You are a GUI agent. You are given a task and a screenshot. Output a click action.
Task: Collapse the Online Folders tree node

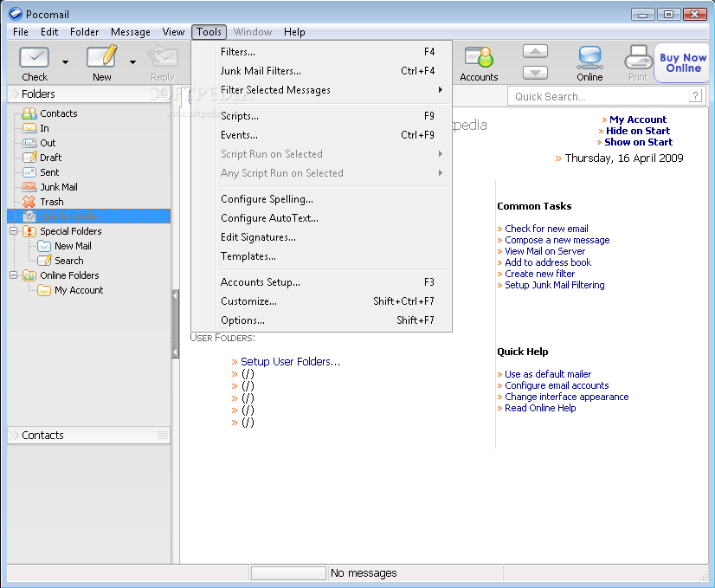coord(13,275)
